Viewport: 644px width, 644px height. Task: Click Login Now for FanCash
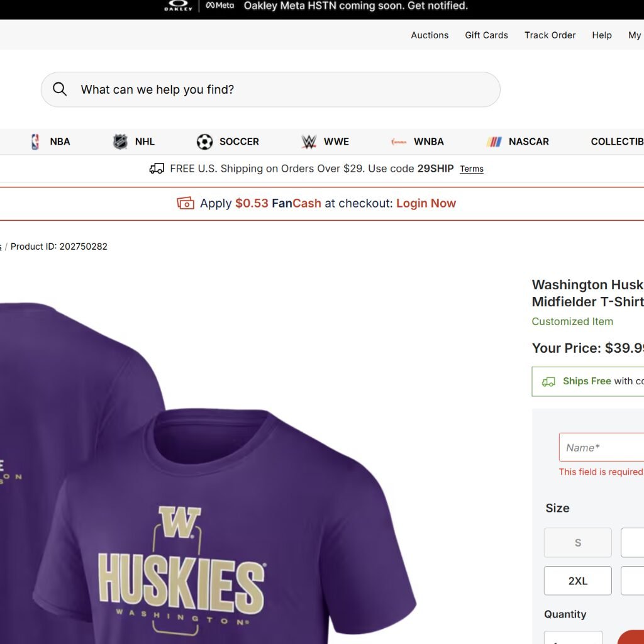click(426, 203)
